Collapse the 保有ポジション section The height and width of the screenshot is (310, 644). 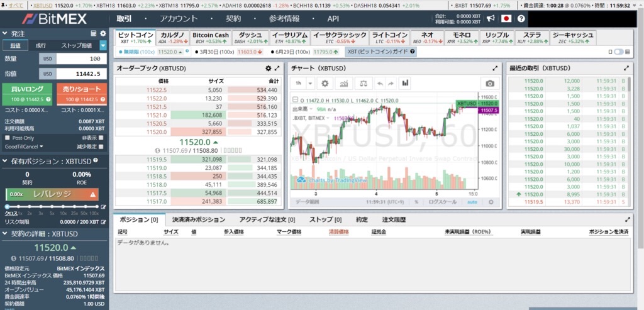(4, 160)
